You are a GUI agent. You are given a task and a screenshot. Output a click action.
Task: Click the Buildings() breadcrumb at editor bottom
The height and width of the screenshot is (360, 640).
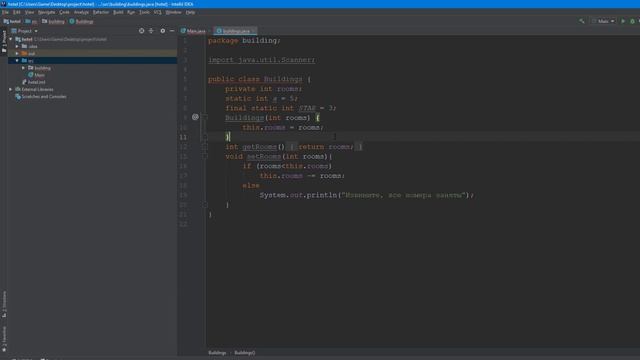click(x=244, y=353)
